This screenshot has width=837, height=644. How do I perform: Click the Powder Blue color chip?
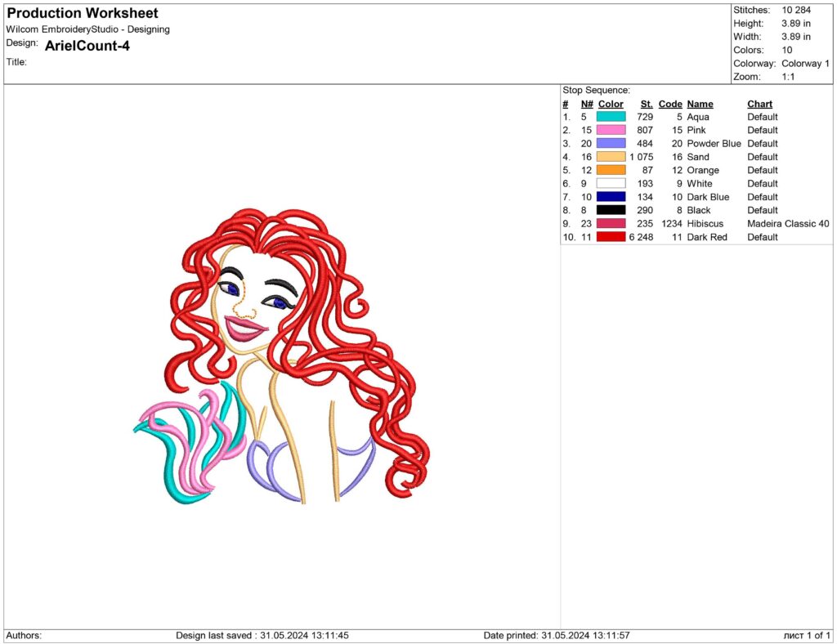coord(610,143)
